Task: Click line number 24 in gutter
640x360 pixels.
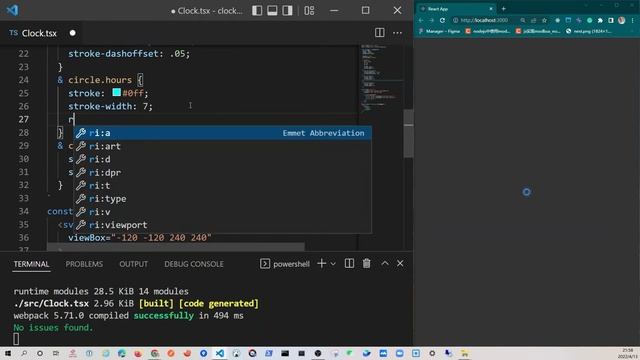Action: tap(24, 80)
